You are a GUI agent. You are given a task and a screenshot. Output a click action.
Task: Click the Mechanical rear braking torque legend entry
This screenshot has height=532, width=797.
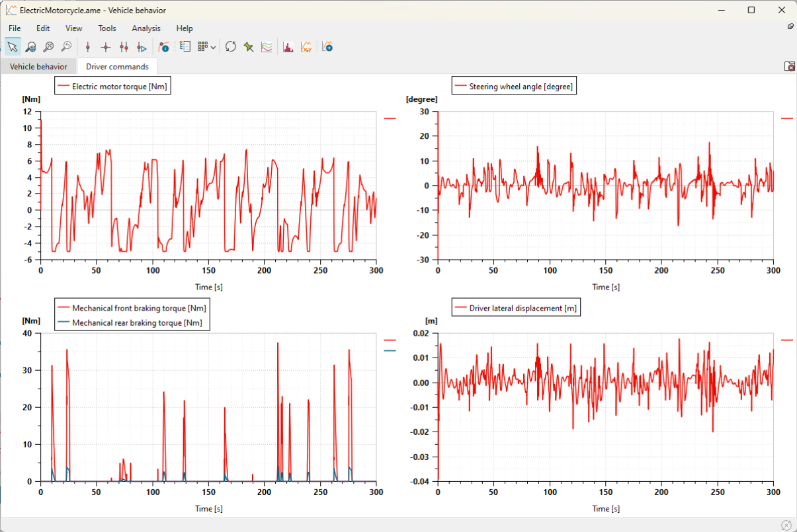click(x=130, y=323)
